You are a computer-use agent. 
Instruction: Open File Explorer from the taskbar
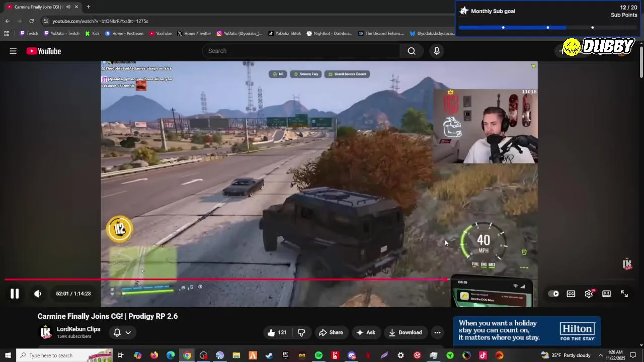(236, 355)
